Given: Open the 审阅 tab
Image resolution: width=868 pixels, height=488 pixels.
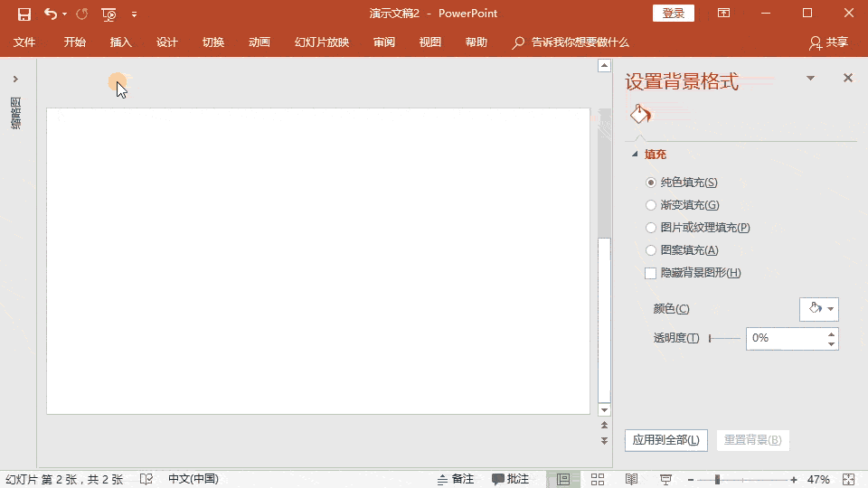Looking at the screenshot, I should (x=383, y=42).
